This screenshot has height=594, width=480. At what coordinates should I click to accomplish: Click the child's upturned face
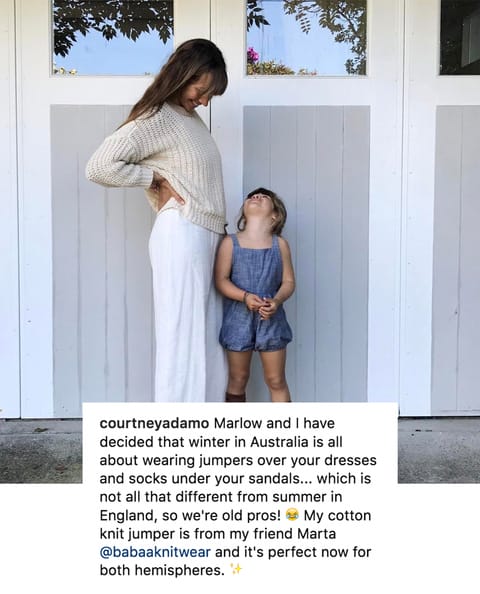pyautogui.click(x=259, y=206)
